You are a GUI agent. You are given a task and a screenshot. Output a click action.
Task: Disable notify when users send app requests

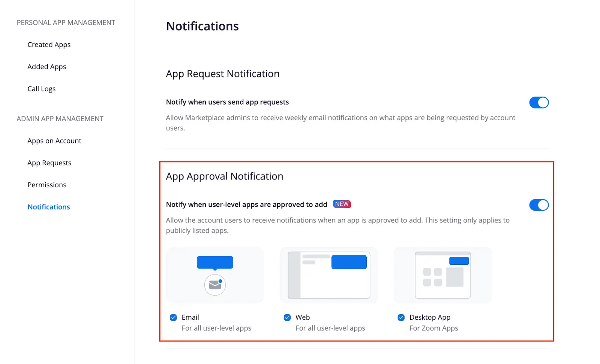point(539,102)
